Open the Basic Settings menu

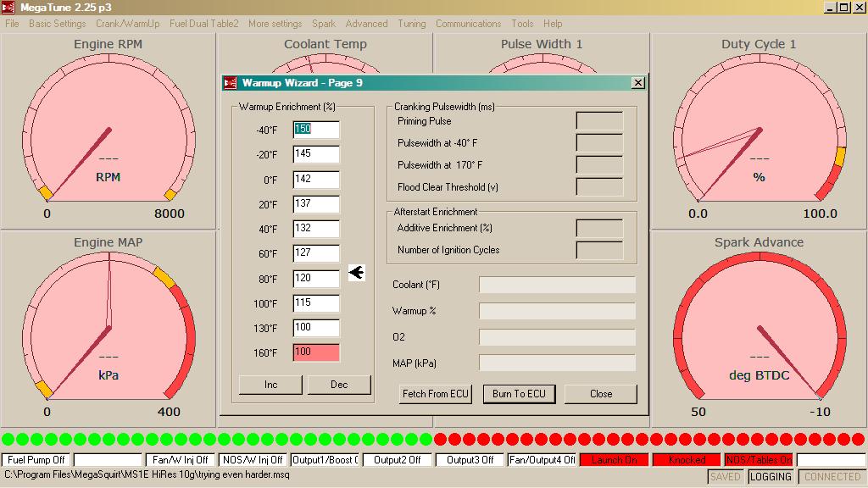pyautogui.click(x=57, y=24)
